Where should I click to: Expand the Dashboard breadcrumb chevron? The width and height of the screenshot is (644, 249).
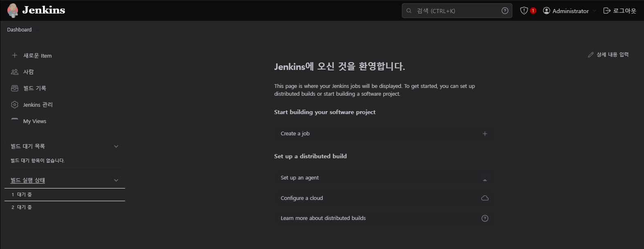coord(38,29)
